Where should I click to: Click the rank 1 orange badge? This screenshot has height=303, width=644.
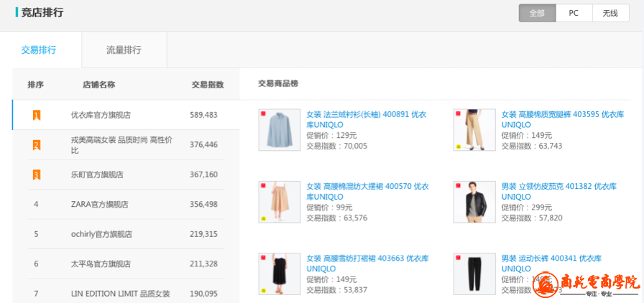(37, 116)
